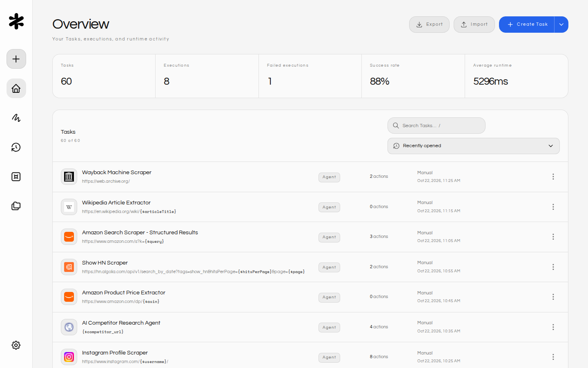This screenshot has height=368, width=588.
Task: Click the Wayback Machine Scraper archive icon
Action: [x=69, y=177]
